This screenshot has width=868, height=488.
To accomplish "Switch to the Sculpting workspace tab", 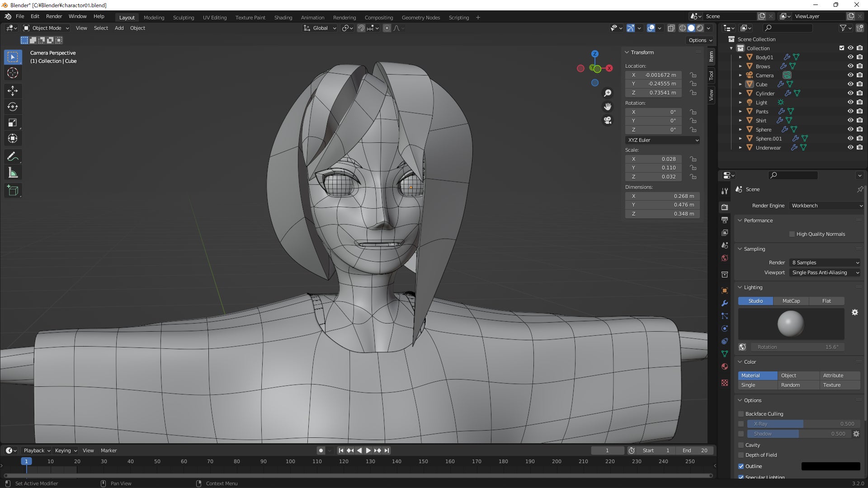I will pos(183,18).
